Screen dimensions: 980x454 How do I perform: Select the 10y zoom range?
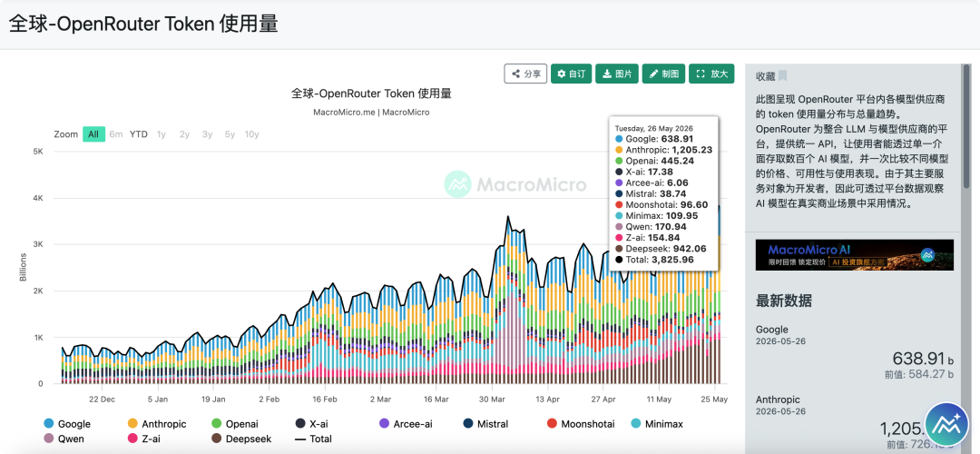252,133
